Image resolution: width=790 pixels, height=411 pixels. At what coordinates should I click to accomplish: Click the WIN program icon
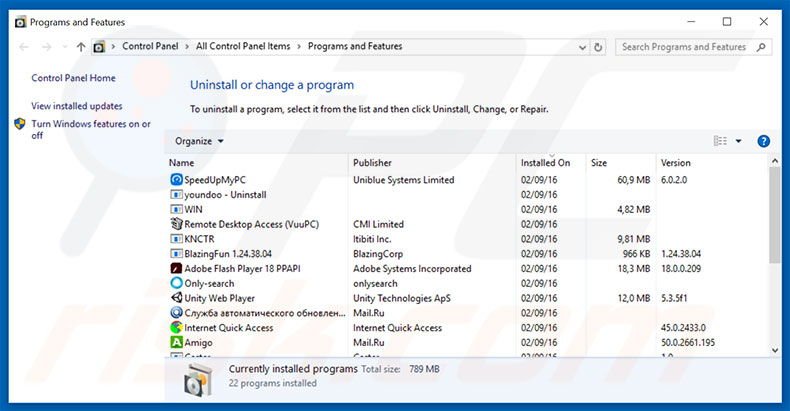tap(176, 209)
